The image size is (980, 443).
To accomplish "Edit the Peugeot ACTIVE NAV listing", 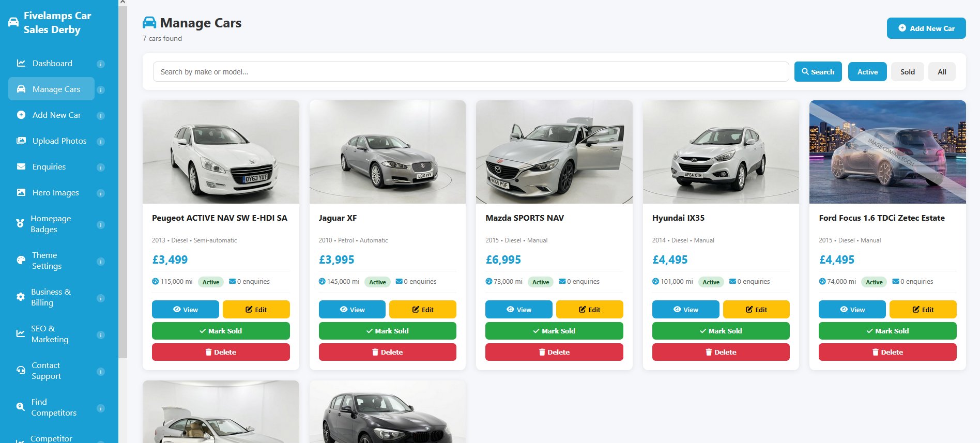I will tap(256, 310).
